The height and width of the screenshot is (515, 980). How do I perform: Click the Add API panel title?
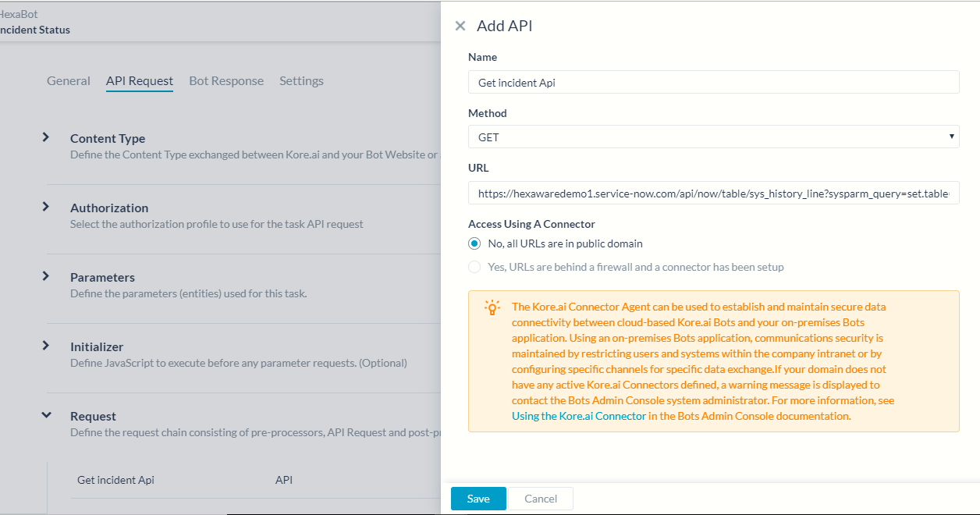click(505, 26)
